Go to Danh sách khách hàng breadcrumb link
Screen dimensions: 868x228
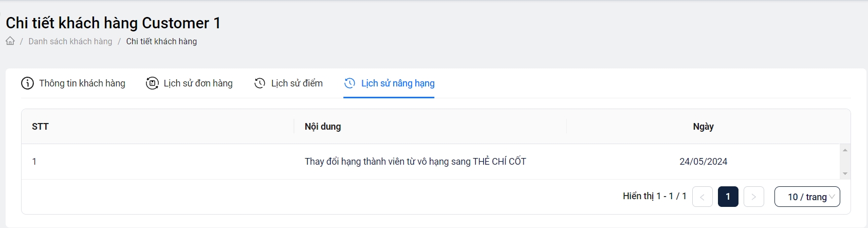tap(70, 41)
